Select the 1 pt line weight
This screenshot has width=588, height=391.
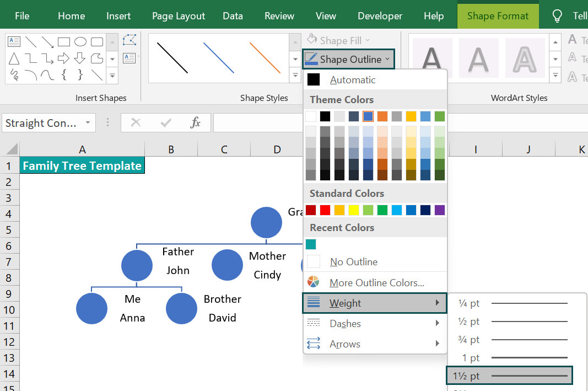coord(512,357)
